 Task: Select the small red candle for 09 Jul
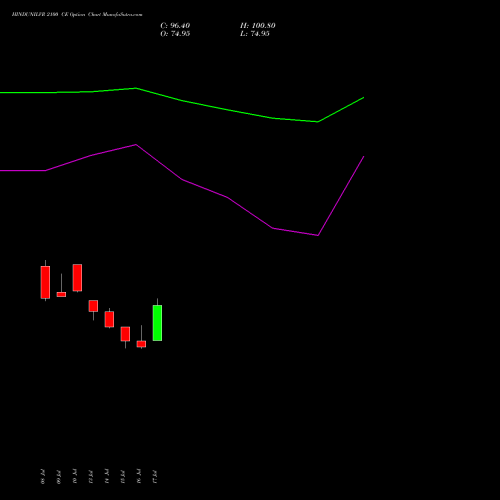point(61,294)
